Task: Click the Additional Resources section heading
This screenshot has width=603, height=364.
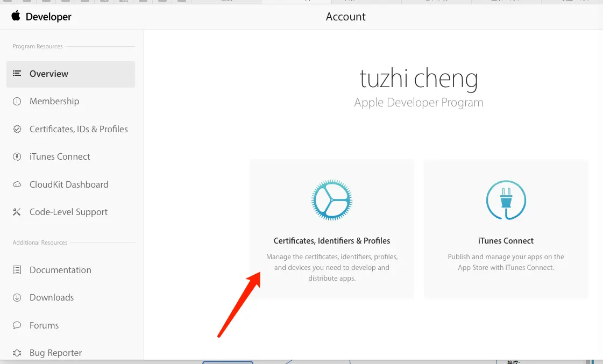Action: (40, 242)
